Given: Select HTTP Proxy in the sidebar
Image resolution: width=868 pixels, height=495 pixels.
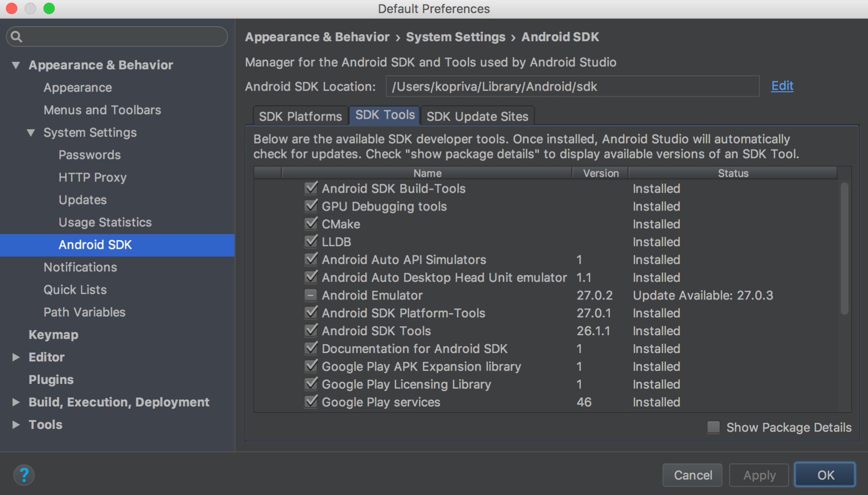Looking at the screenshot, I should point(92,177).
